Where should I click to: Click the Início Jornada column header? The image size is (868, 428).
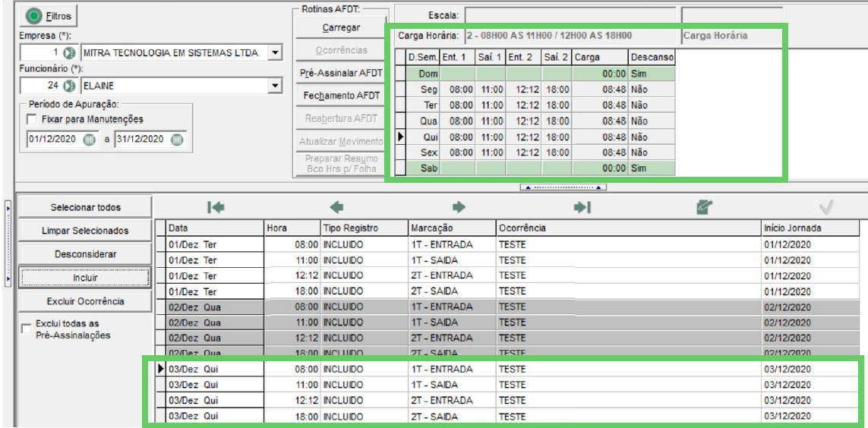point(811,228)
